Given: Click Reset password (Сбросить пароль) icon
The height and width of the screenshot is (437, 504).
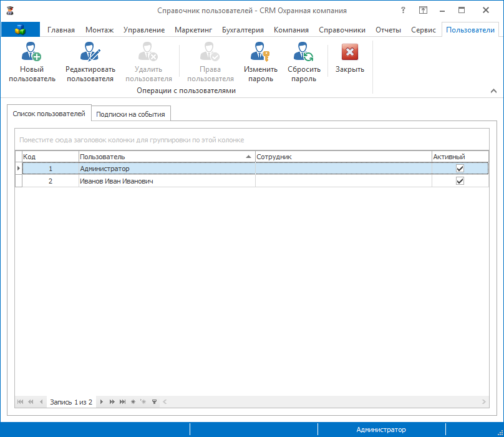Looking at the screenshot, I should 303,51.
